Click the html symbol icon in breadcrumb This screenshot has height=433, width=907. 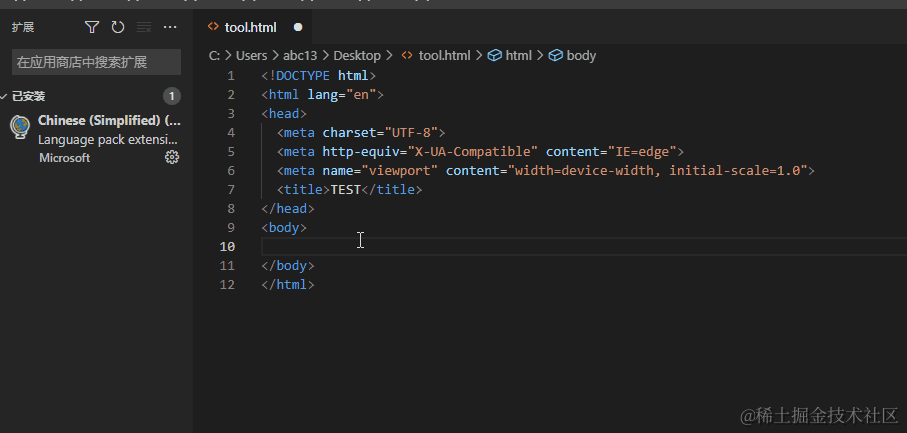[x=495, y=55]
